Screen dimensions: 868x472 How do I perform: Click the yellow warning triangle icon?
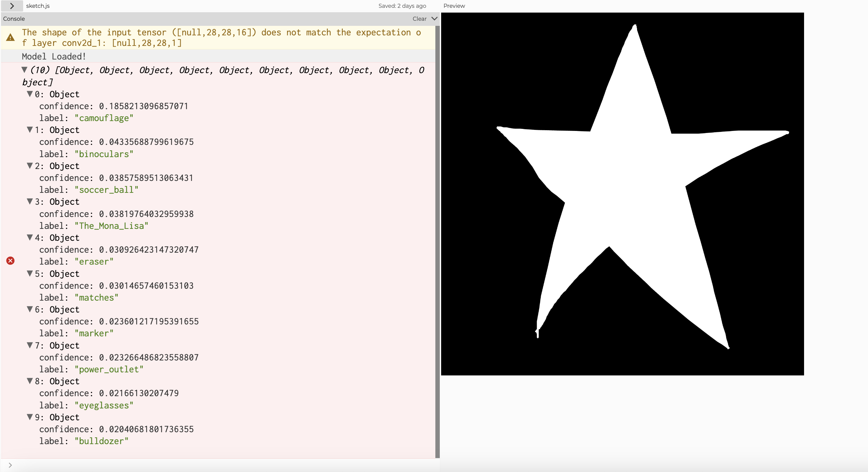(11, 37)
